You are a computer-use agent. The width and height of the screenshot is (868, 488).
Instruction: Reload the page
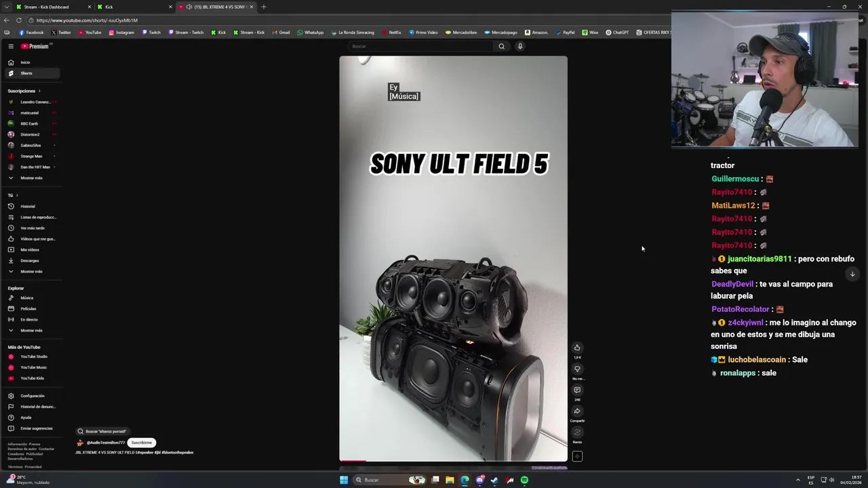click(19, 20)
